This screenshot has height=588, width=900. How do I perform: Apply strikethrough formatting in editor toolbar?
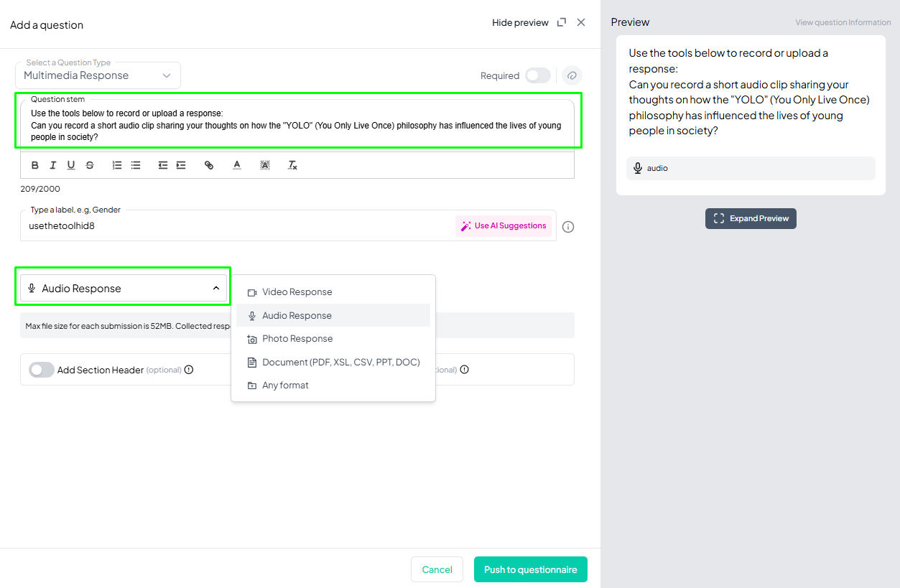tap(90, 165)
